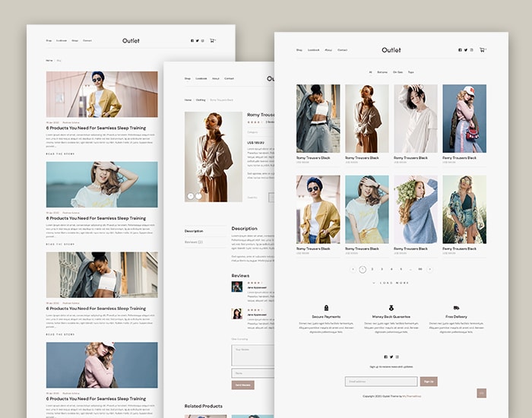Click the Secure Payments lock icon
The image size is (532, 418).
326,308
